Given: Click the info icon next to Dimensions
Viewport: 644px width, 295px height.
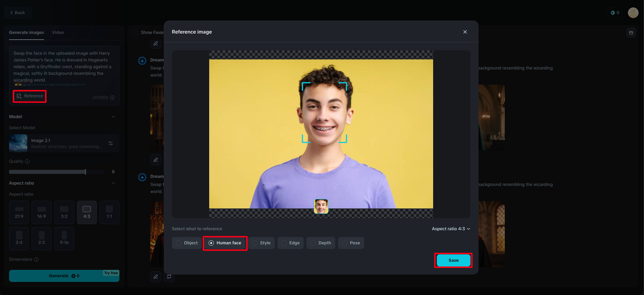Looking at the screenshot, I should point(36,260).
